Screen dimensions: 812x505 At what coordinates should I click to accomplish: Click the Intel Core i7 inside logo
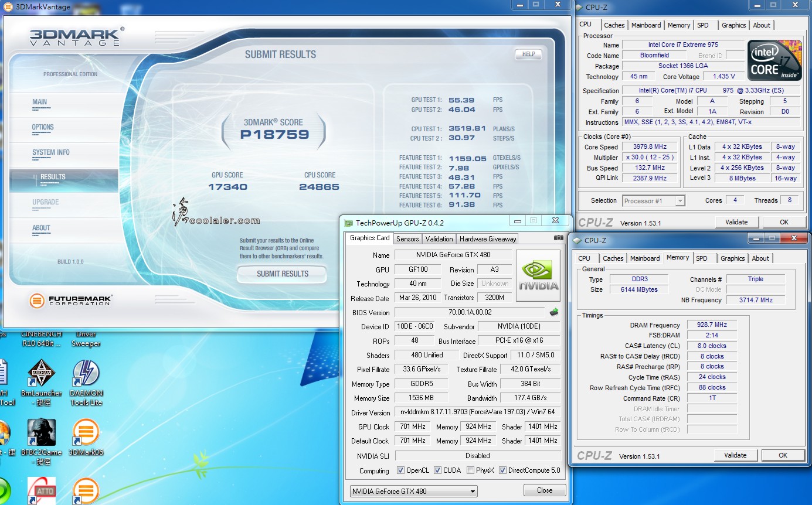pos(775,60)
